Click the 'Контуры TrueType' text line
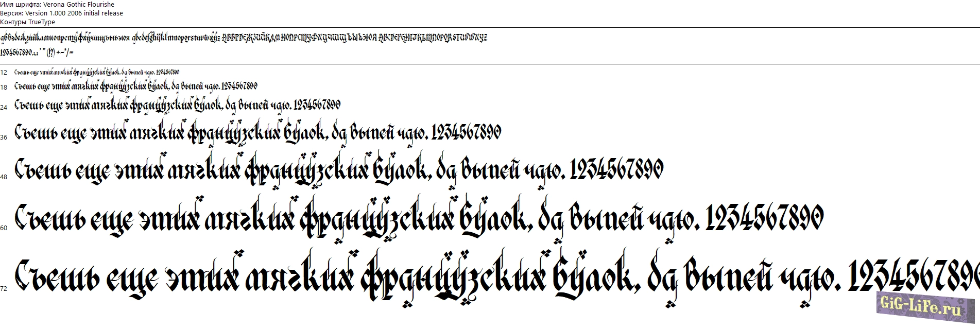This screenshot has height=329, width=980. click(27, 22)
